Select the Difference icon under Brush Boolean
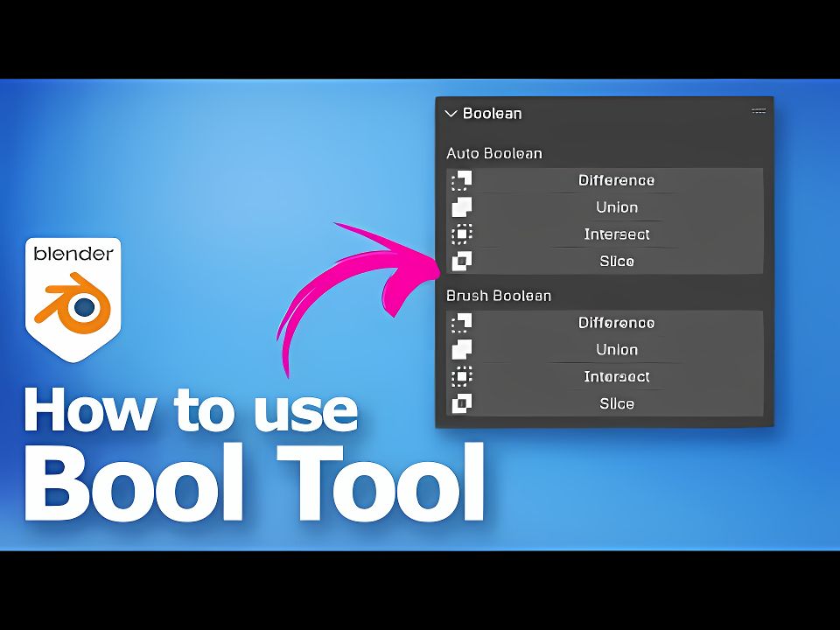This screenshot has width=840, height=630. tap(461, 323)
